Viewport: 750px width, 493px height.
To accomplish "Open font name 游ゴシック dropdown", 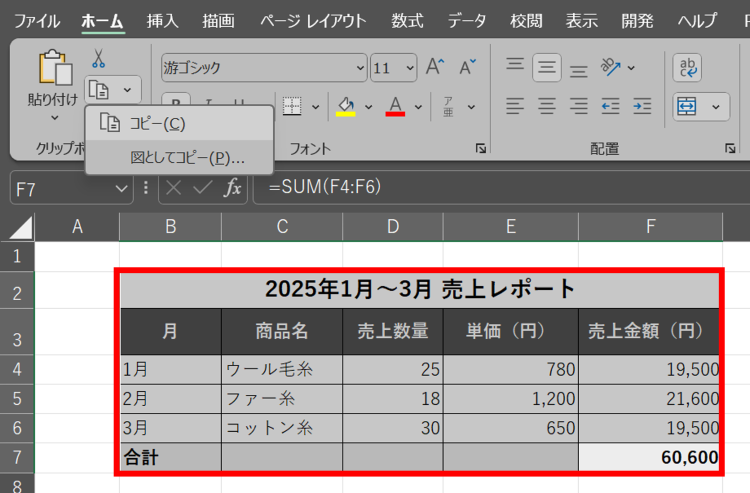I will tap(360, 67).
